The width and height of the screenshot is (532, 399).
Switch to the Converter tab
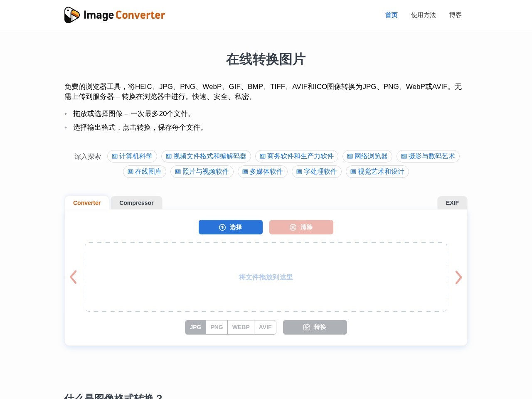tap(87, 203)
